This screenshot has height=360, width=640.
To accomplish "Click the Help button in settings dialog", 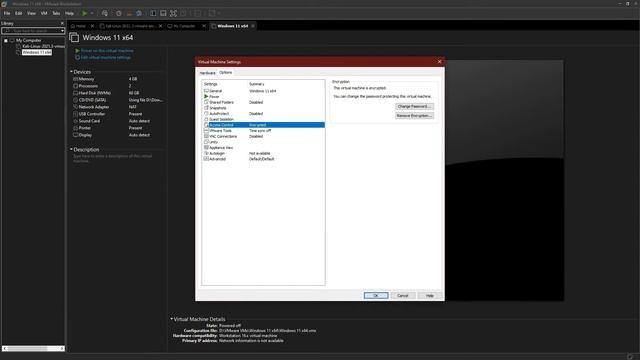I will (x=430, y=296).
